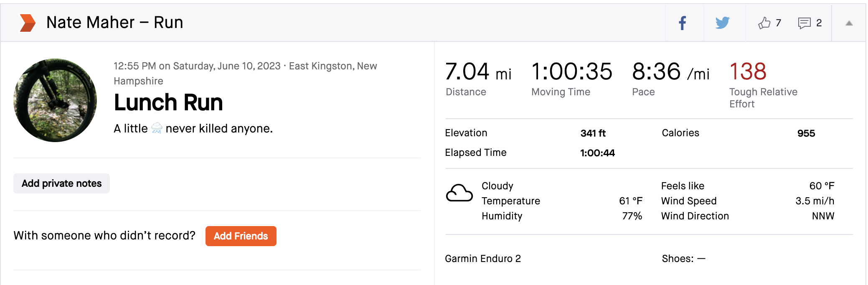Open Nate Maher's profile photo
The width and height of the screenshot is (868, 285).
[x=55, y=100]
